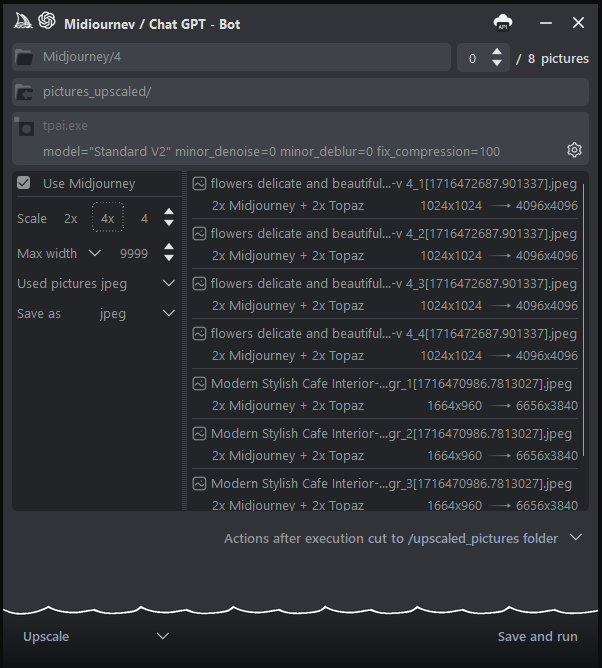Open the cloud API settings icon
Viewport: 602px width, 668px height.
point(503,22)
